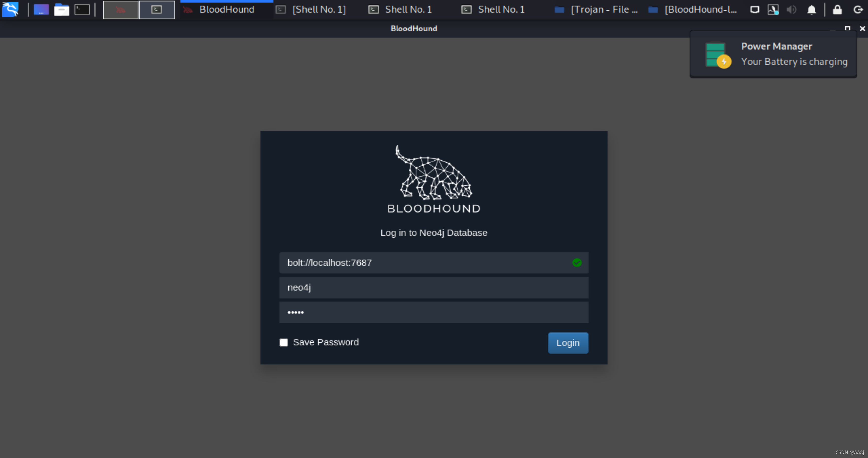
Task: Lock the screen with padlock icon
Action: [837, 9]
